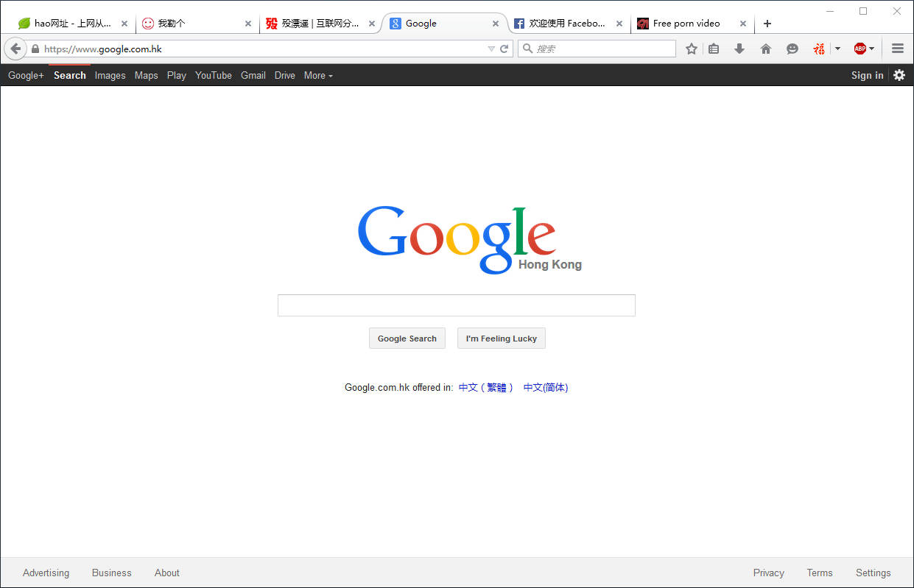Switch to the 欢迎使用 Facebook tab

point(569,24)
